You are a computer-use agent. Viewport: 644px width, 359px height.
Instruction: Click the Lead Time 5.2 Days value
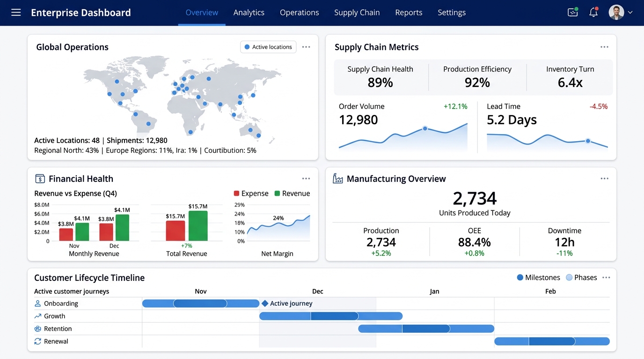(512, 120)
